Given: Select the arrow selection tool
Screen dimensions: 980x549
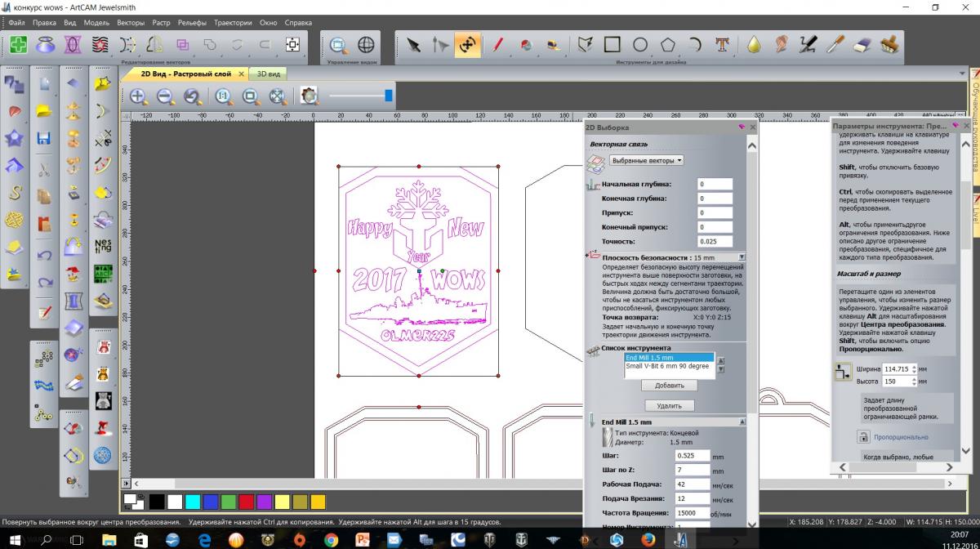Looking at the screenshot, I should pos(414,44).
